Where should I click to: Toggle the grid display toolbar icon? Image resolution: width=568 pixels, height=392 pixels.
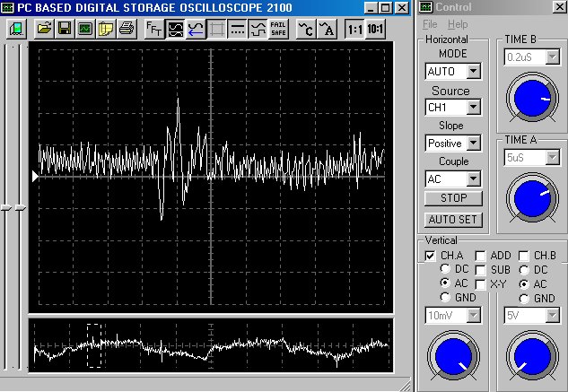tap(217, 28)
